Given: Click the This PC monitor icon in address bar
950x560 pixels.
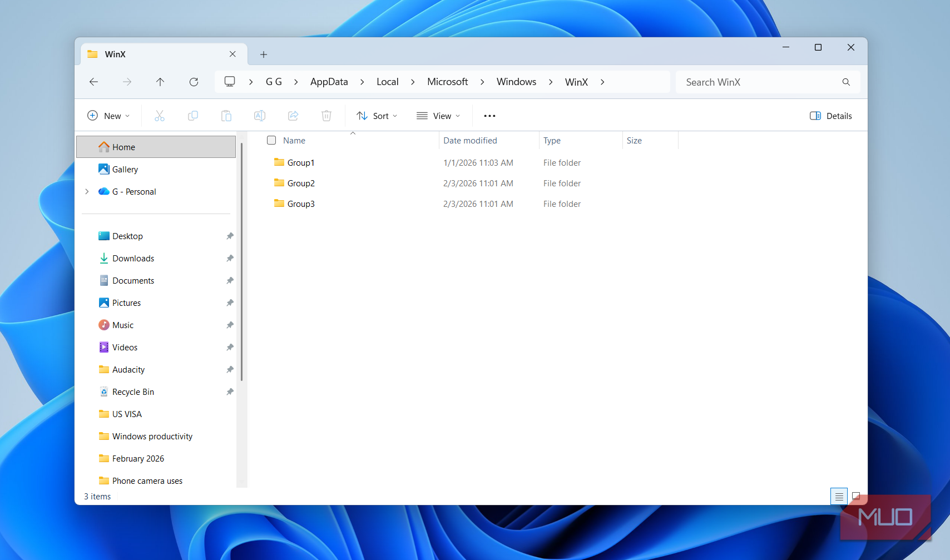Looking at the screenshot, I should (230, 82).
